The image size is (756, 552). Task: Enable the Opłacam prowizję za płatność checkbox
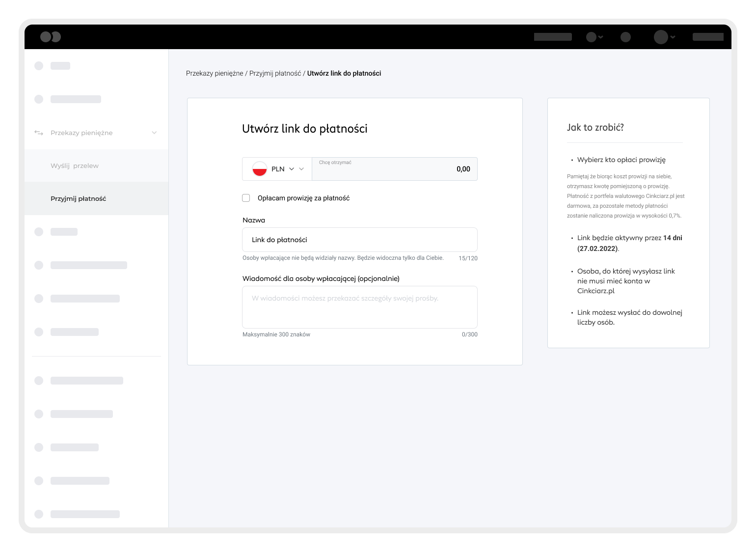pyautogui.click(x=246, y=198)
